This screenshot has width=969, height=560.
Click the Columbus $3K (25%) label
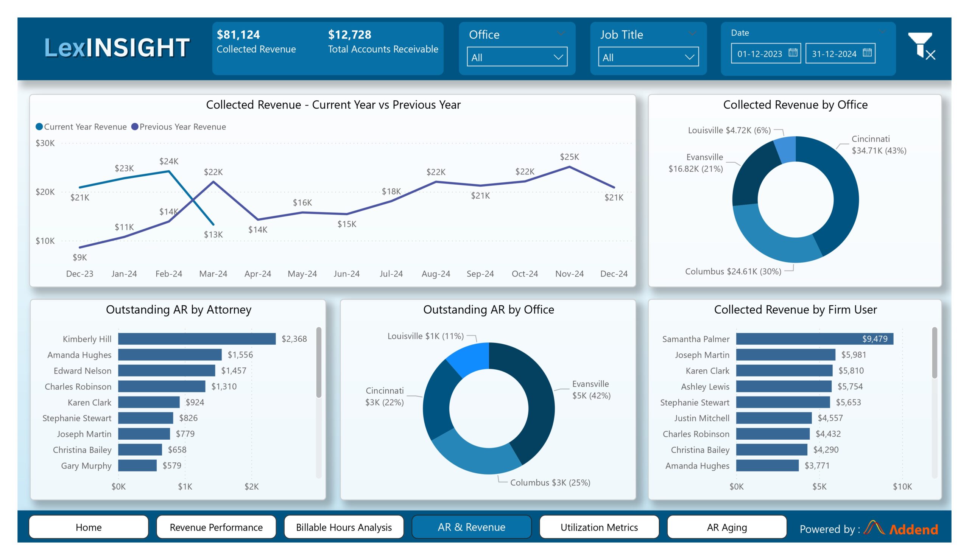click(x=550, y=482)
